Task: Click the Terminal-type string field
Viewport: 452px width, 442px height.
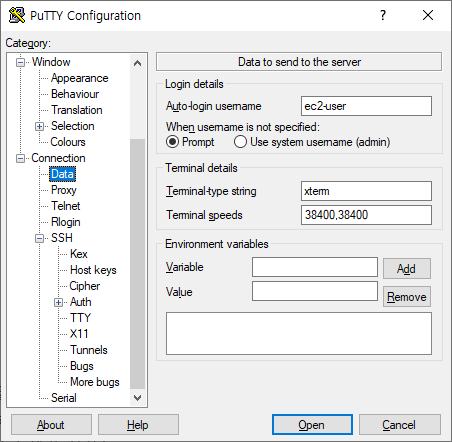Action: point(366,191)
